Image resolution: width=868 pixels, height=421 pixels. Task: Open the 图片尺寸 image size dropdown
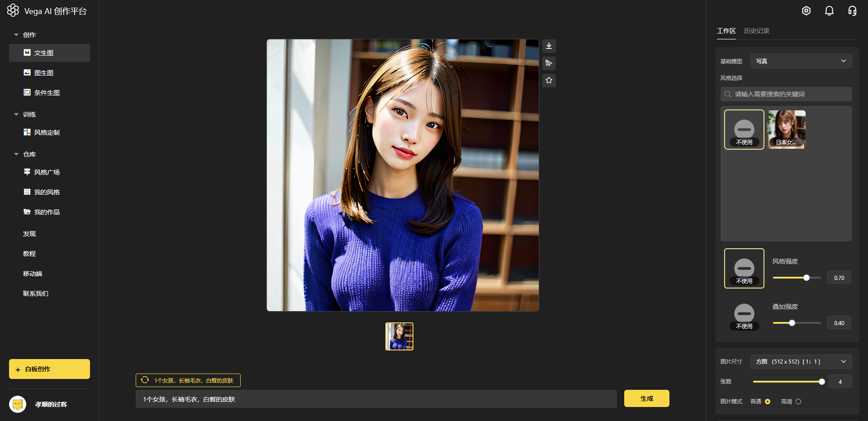[x=801, y=361]
